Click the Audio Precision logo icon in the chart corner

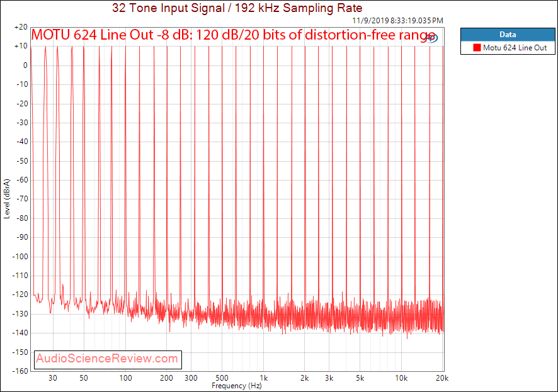[432, 37]
